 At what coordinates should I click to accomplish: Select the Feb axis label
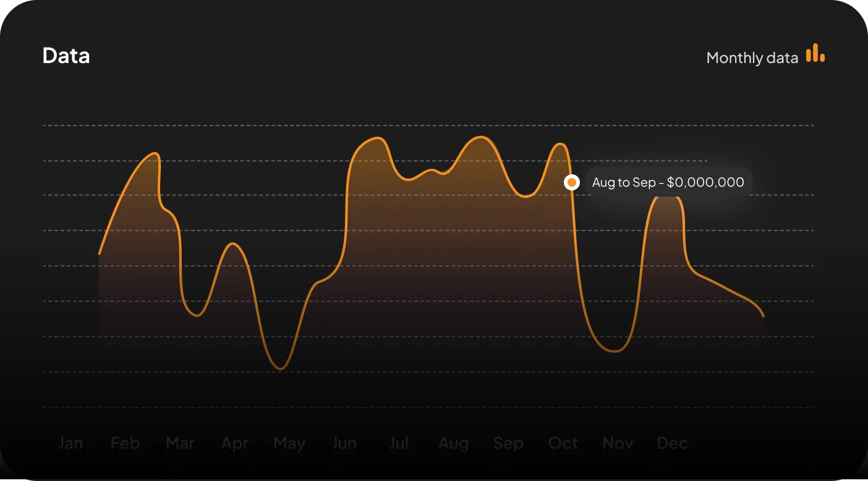(126, 443)
